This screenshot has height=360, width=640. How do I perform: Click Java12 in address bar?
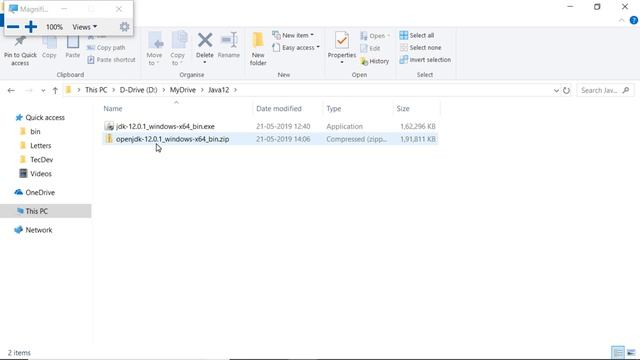(x=219, y=90)
